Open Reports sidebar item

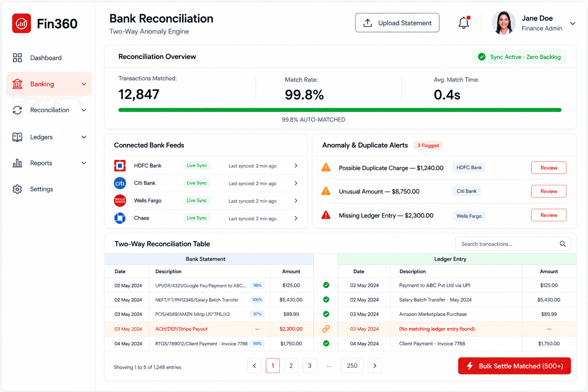click(x=49, y=163)
